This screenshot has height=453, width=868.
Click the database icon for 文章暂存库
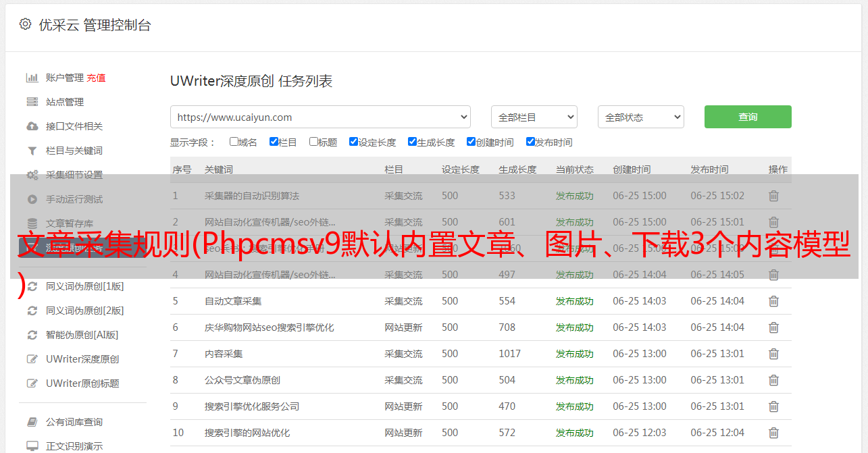[32, 223]
